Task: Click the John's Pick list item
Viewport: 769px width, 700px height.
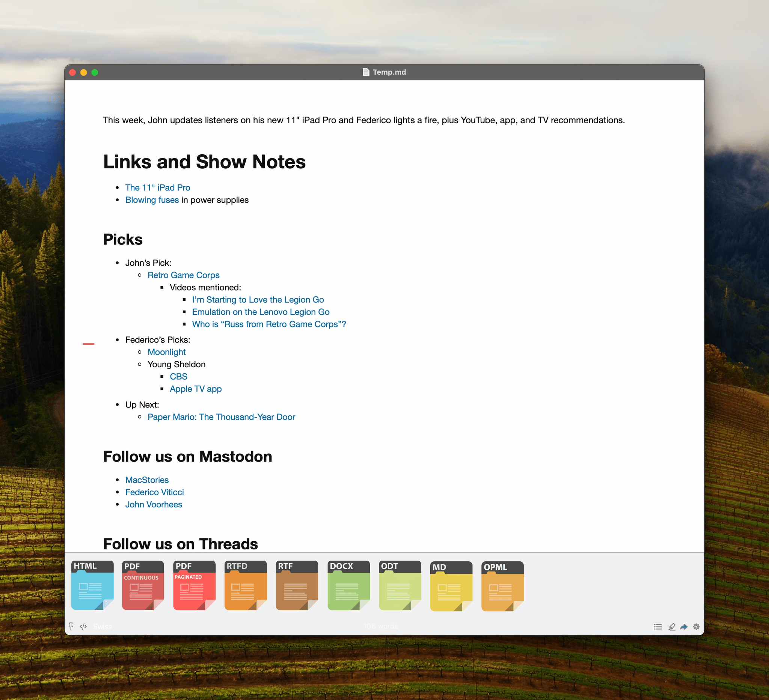Action: pyautogui.click(x=148, y=263)
